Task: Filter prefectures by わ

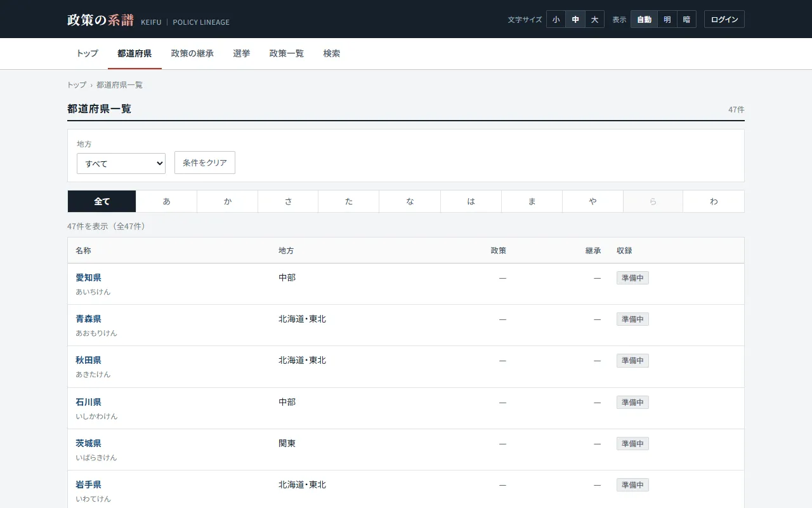Action: [714, 201]
